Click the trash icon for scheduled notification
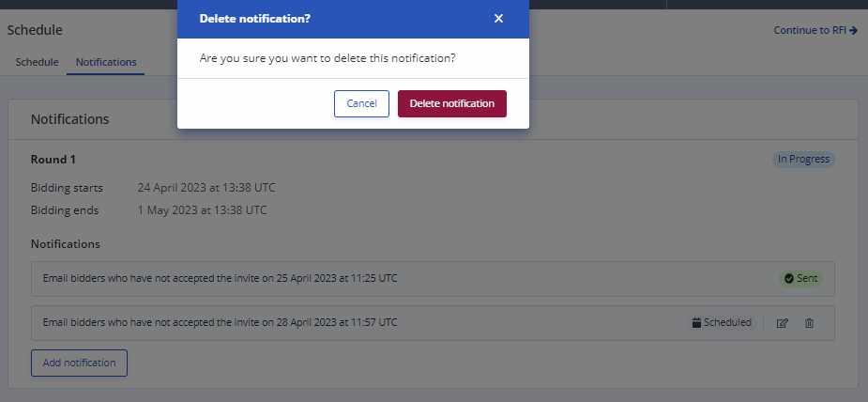 [809, 323]
